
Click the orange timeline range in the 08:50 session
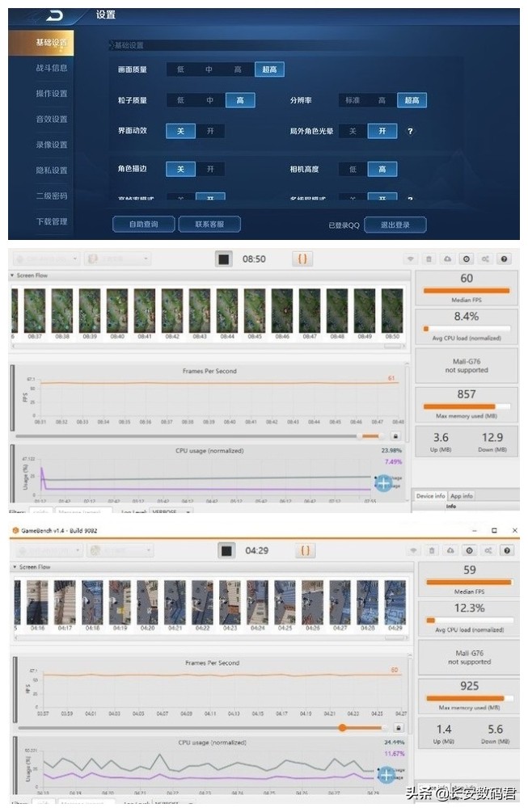(x=370, y=436)
